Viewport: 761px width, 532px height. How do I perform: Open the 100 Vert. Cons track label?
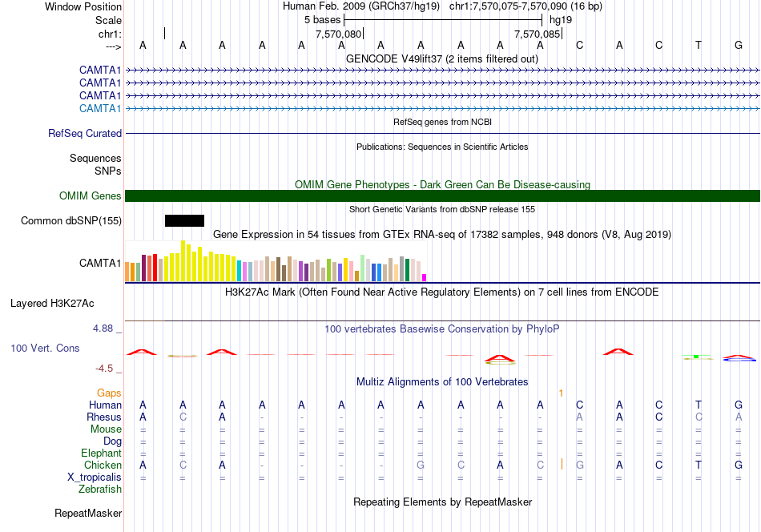point(45,348)
